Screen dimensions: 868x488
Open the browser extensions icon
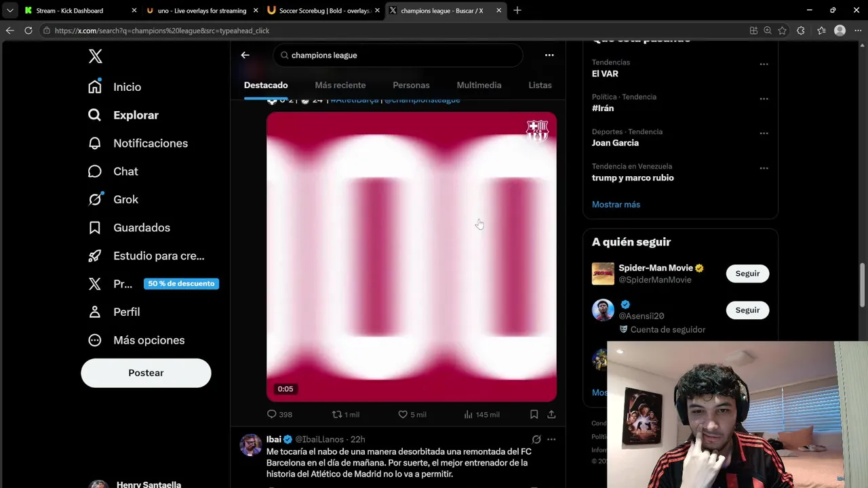(x=801, y=30)
